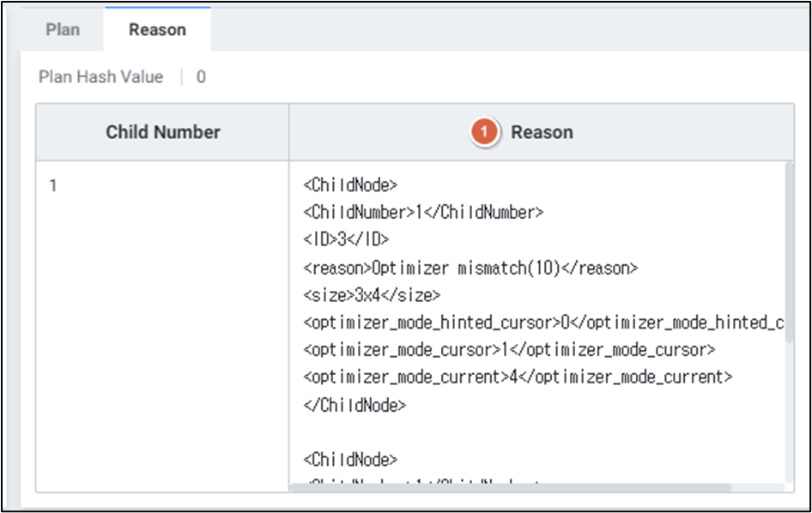
Task: Click the Optimizer mismatch(10) reason line
Action: pos(470,268)
